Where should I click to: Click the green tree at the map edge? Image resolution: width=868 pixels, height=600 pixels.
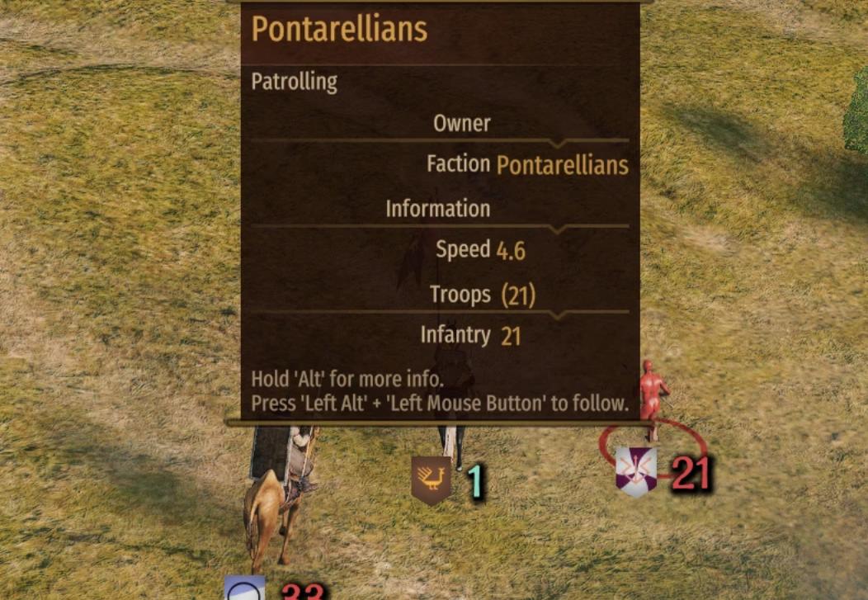856,113
